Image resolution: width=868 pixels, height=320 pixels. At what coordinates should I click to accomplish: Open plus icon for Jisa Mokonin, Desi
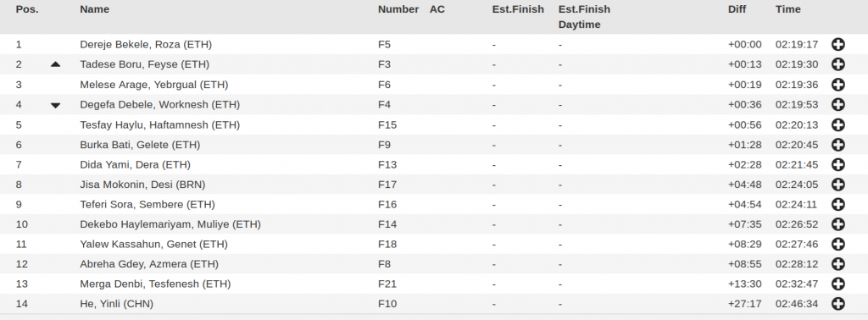(x=838, y=185)
